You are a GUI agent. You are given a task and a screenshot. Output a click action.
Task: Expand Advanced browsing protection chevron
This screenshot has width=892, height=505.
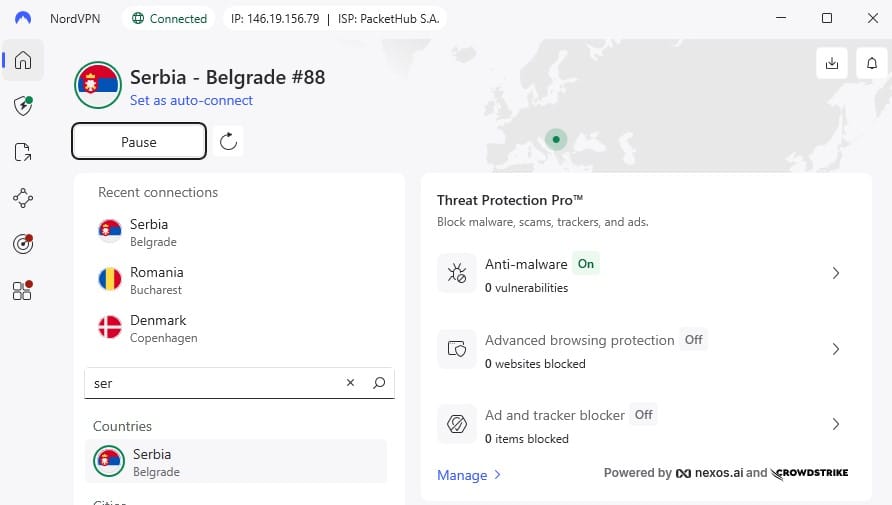pos(836,349)
